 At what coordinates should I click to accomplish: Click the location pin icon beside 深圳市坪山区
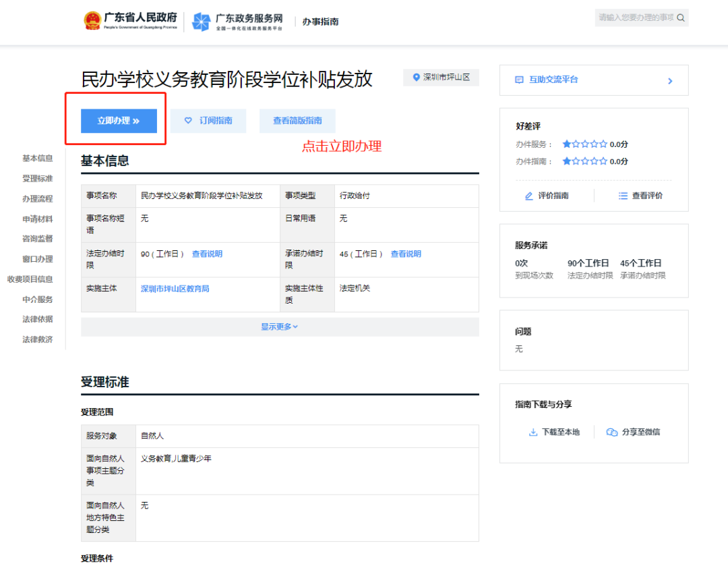coord(416,78)
